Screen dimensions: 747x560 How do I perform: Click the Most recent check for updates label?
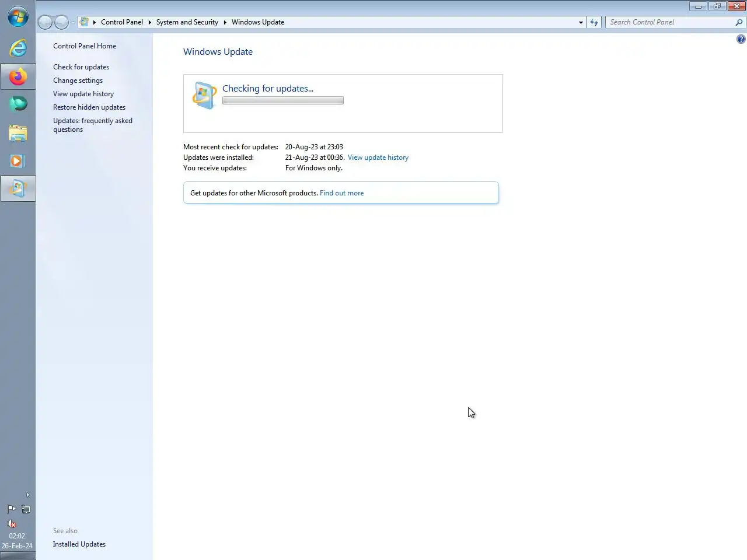click(231, 147)
